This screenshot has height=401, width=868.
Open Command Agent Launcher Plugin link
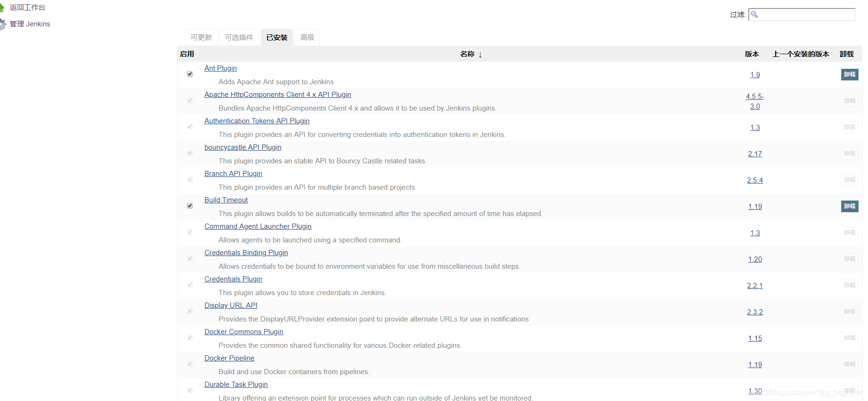pos(258,226)
